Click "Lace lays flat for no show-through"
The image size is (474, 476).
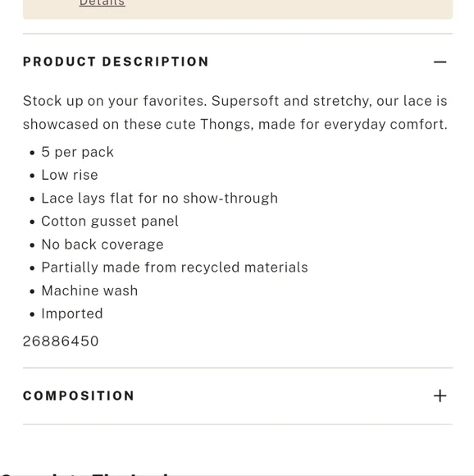[x=160, y=199]
